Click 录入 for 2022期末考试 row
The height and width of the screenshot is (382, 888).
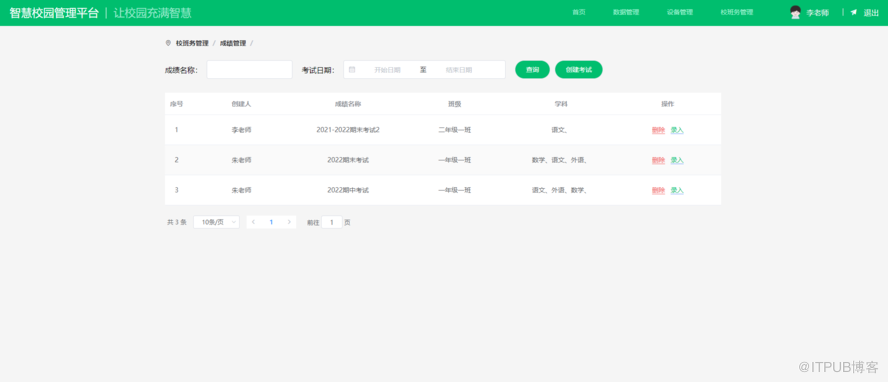tap(677, 160)
